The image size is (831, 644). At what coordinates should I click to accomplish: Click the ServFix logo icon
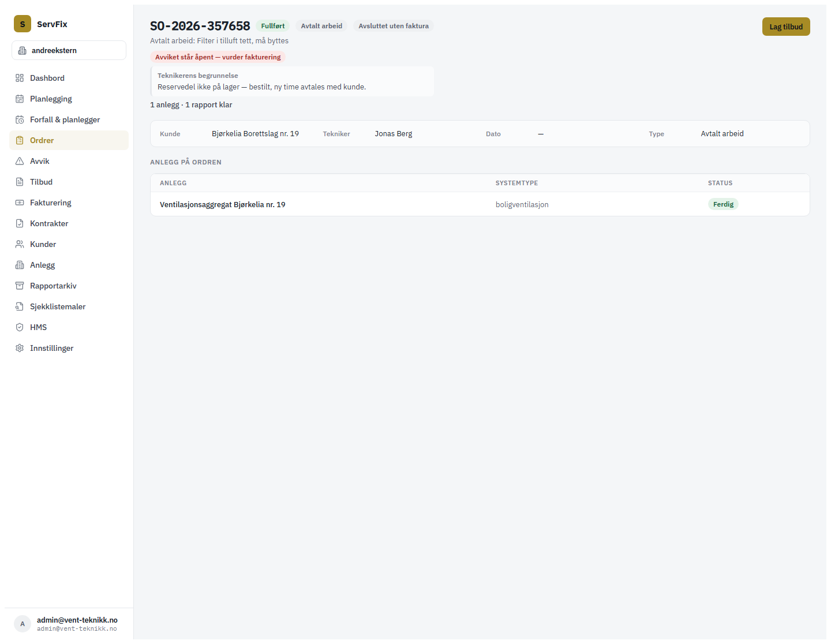pyautogui.click(x=23, y=24)
